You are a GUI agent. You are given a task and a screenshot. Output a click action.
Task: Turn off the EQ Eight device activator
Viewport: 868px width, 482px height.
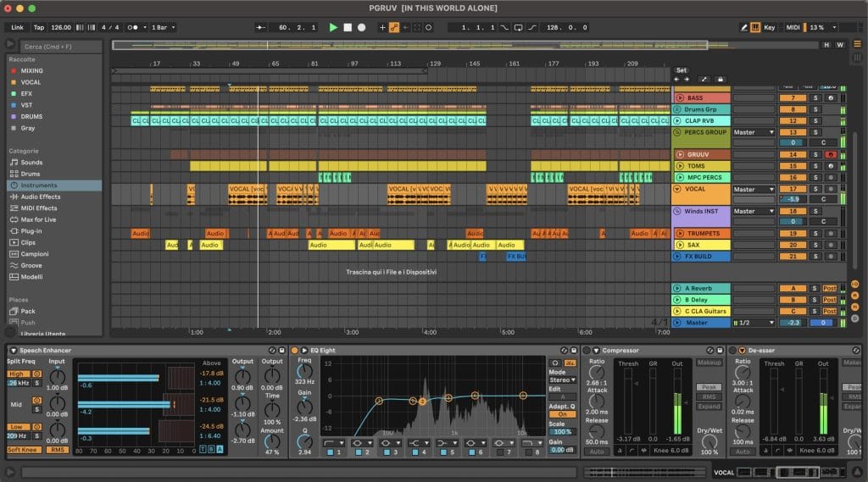pyautogui.click(x=295, y=351)
